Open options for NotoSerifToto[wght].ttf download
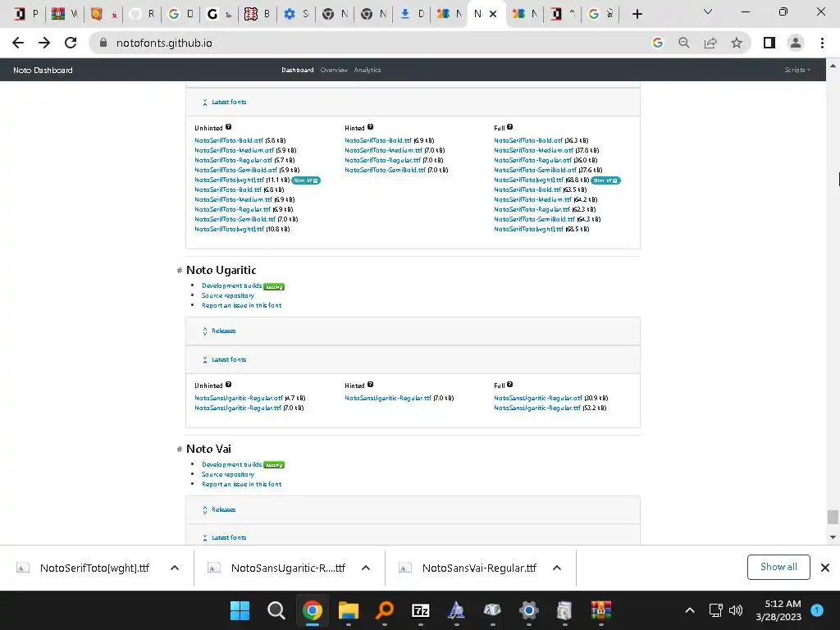 pyautogui.click(x=175, y=568)
